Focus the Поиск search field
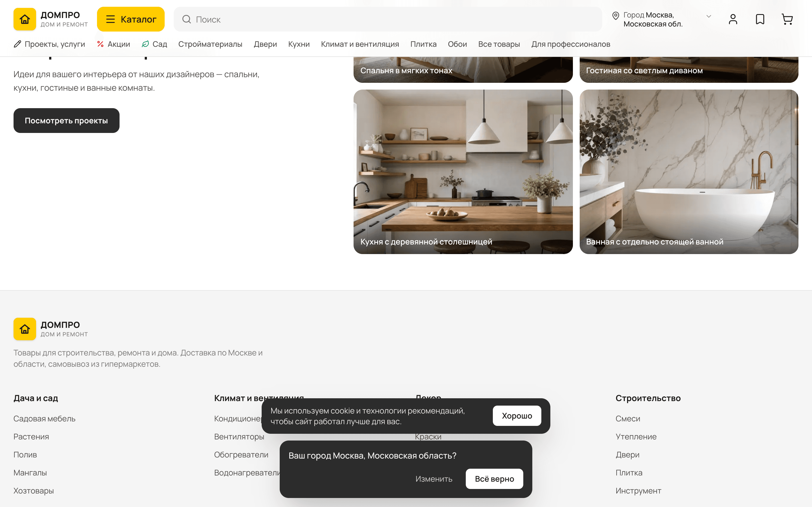 [388, 19]
